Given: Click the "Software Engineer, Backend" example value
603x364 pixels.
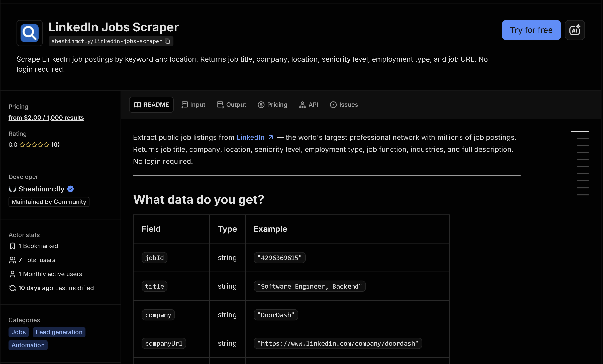Looking at the screenshot, I should [310, 286].
